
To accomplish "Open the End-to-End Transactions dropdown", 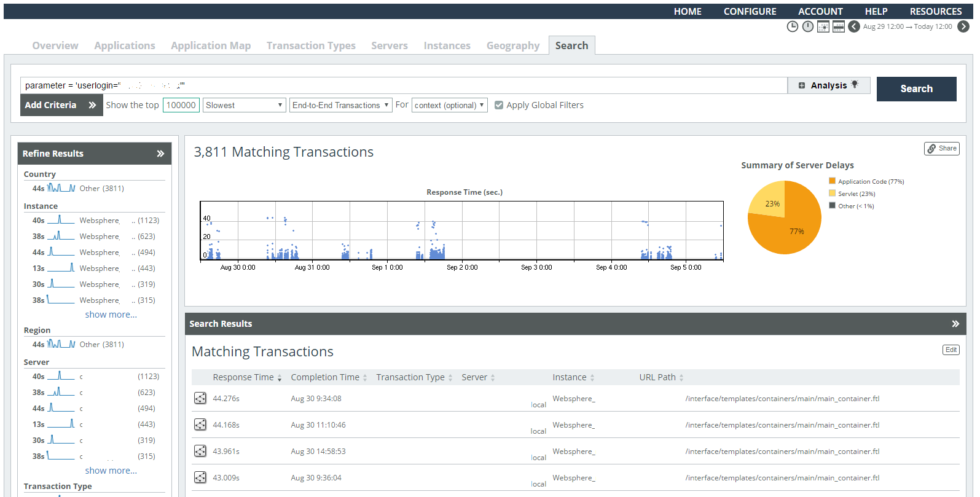I will tap(341, 105).
